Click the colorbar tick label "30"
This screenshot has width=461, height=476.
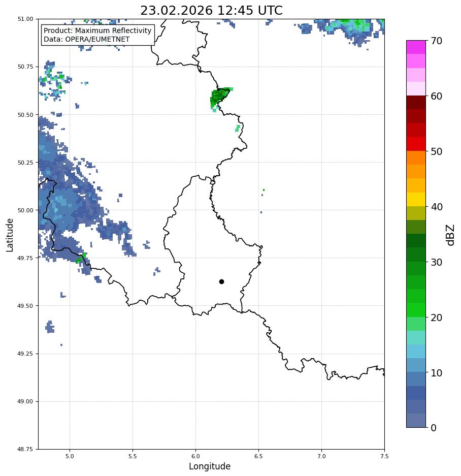[437, 262]
